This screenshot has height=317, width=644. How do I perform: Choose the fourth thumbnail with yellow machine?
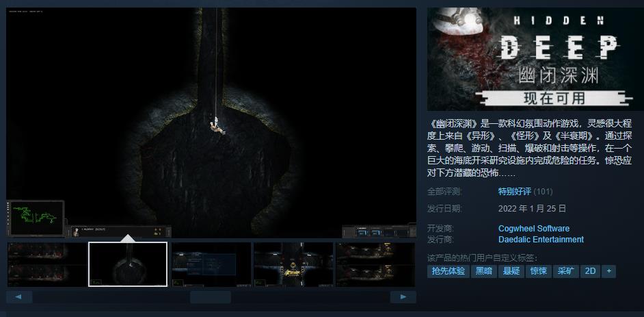coord(292,264)
